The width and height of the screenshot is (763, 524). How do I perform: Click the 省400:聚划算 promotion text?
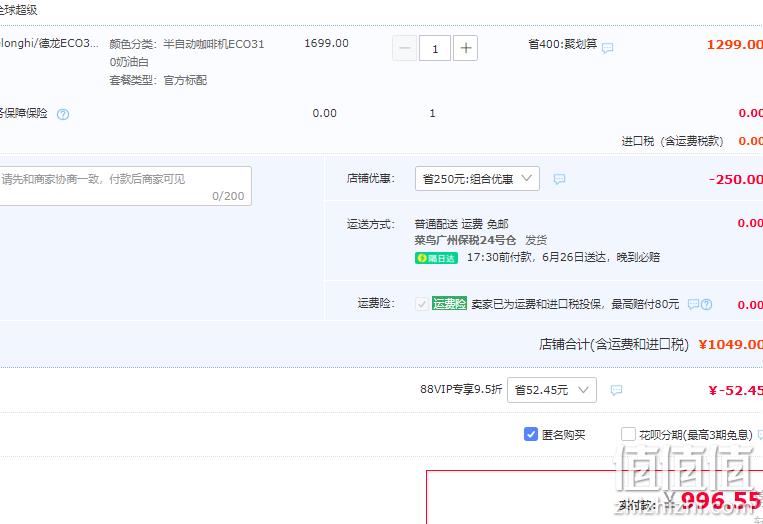563,44
